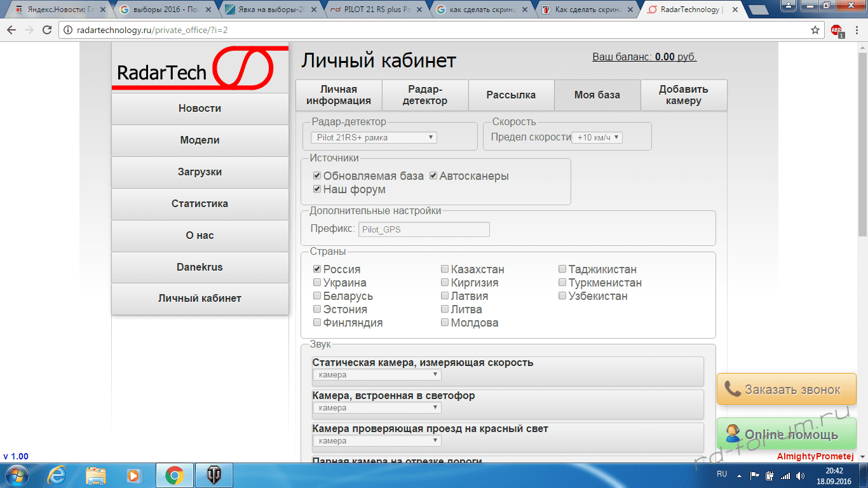
Task: Open the Модели sidebar menu item
Action: [200, 140]
